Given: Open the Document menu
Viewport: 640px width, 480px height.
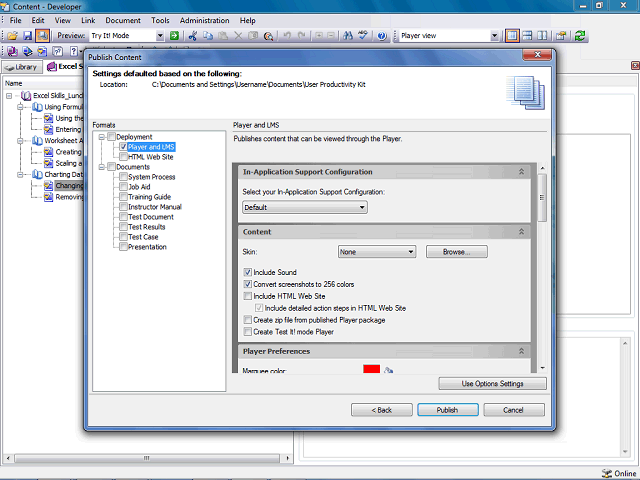Looking at the screenshot, I should coord(123,20).
